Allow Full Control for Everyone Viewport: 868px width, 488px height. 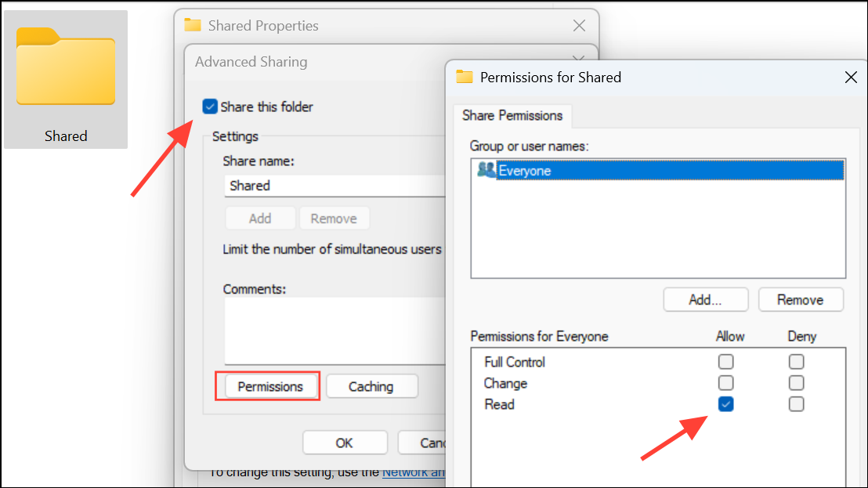point(725,362)
